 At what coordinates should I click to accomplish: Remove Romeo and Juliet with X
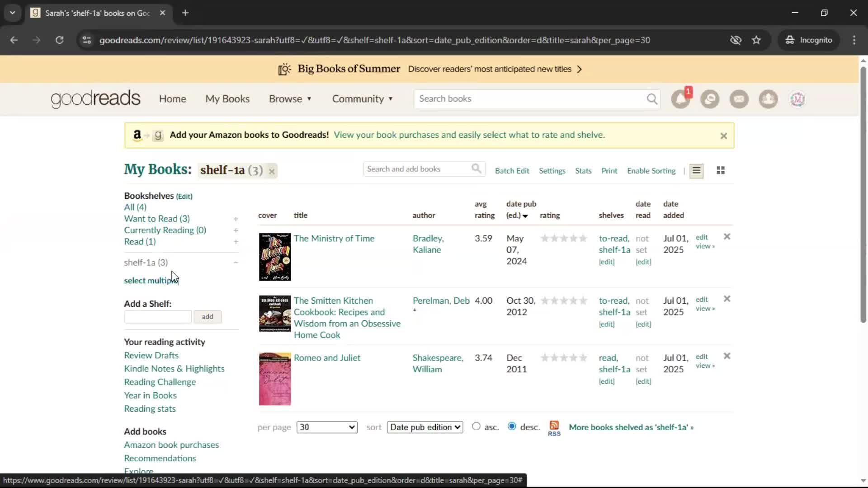[x=727, y=356]
